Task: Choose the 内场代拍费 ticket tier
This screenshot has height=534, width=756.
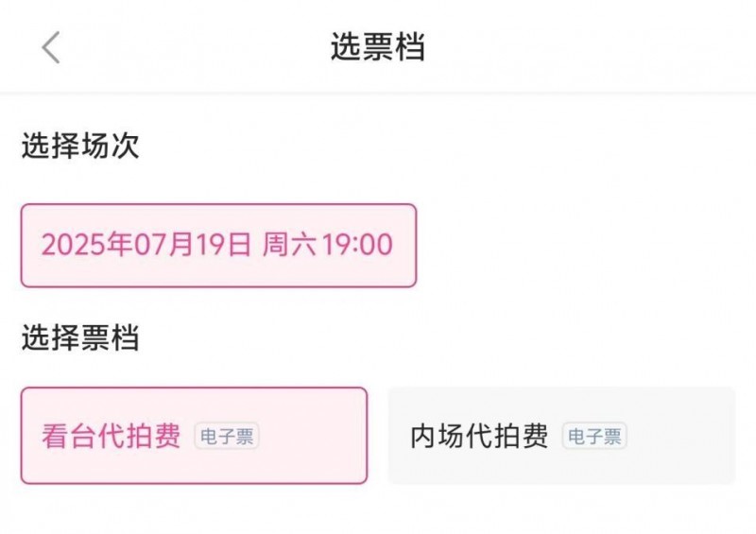Action: coord(560,436)
